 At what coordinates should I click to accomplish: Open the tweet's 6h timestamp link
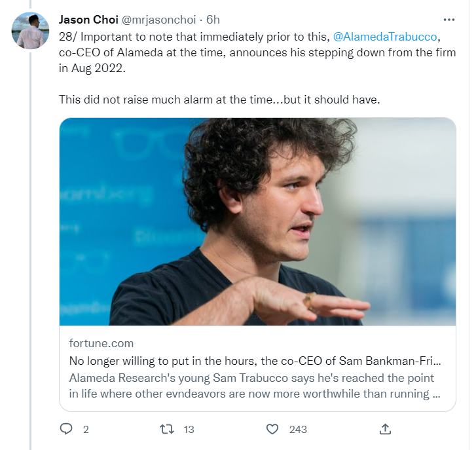[213, 19]
